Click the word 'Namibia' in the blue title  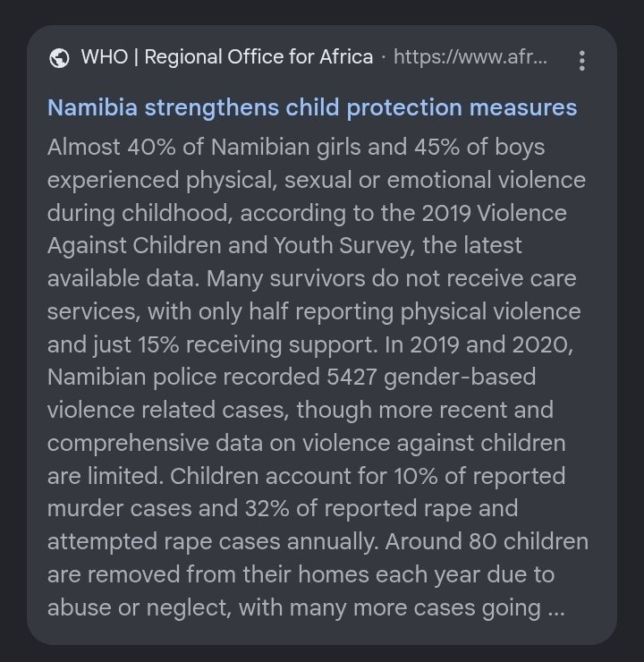coord(92,107)
